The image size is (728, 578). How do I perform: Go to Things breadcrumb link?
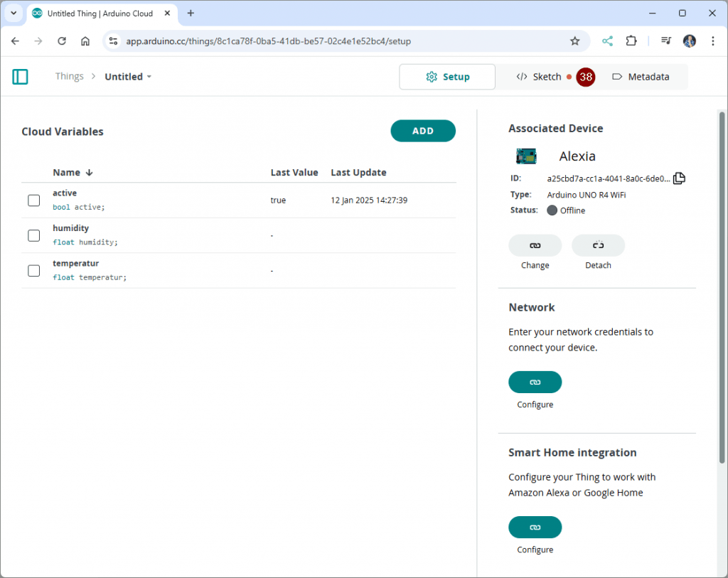pyautogui.click(x=69, y=77)
